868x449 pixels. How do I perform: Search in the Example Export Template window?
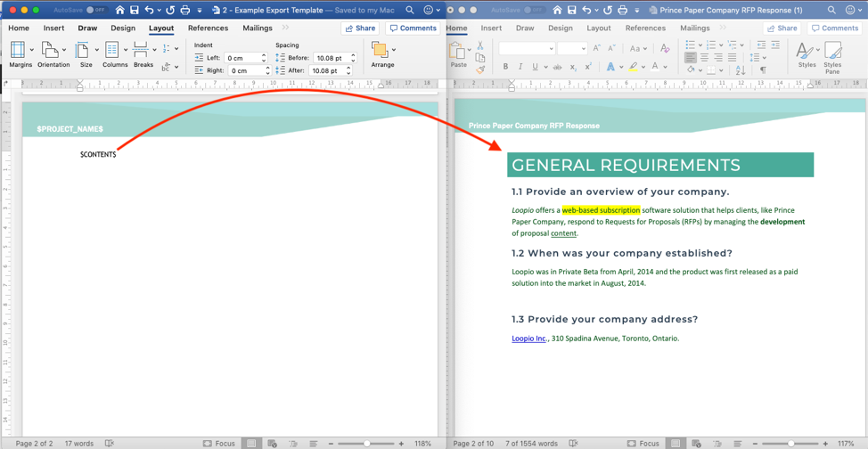[409, 10]
